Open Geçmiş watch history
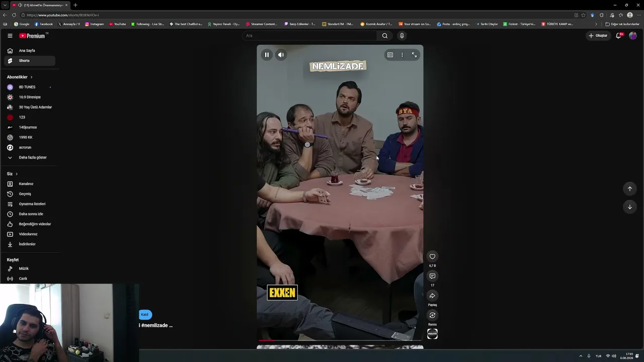This screenshot has width=644, height=362. pyautogui.click(x=30, y=194)
